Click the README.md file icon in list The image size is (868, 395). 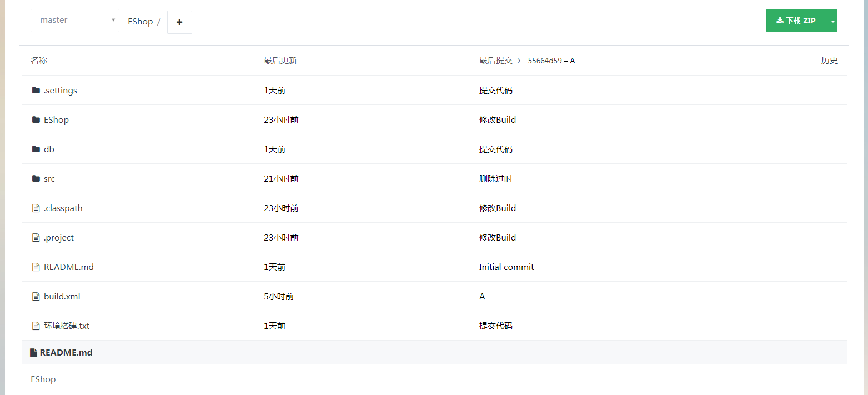(x=36, y=267)
